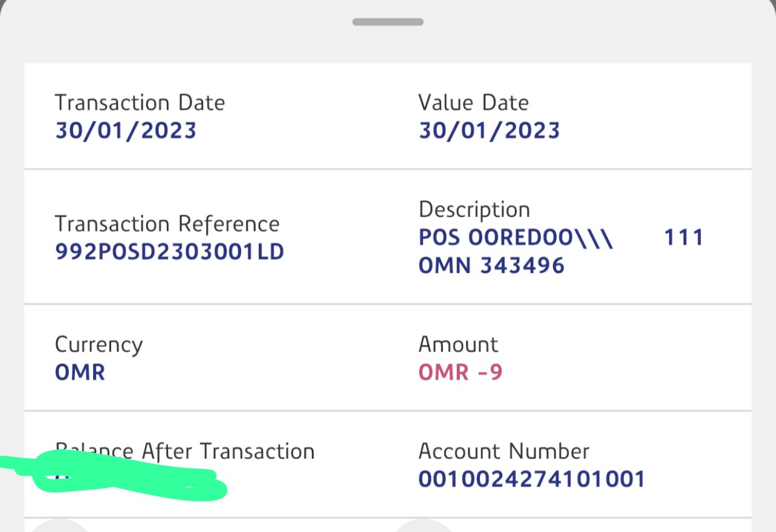
Task: Click the OMN 343496 description line
Action: pyautogui.click(x=491, y=266)
